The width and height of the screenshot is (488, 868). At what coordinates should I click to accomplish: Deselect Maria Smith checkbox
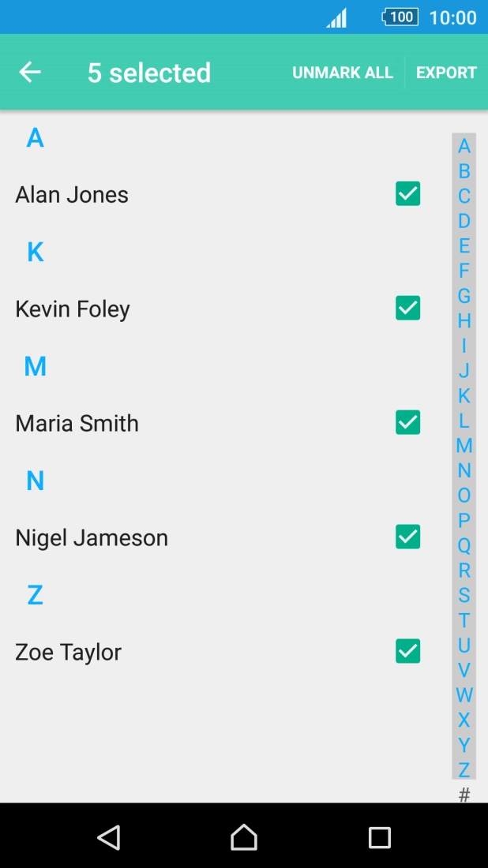pyautogui.click(x=407, y=422)
